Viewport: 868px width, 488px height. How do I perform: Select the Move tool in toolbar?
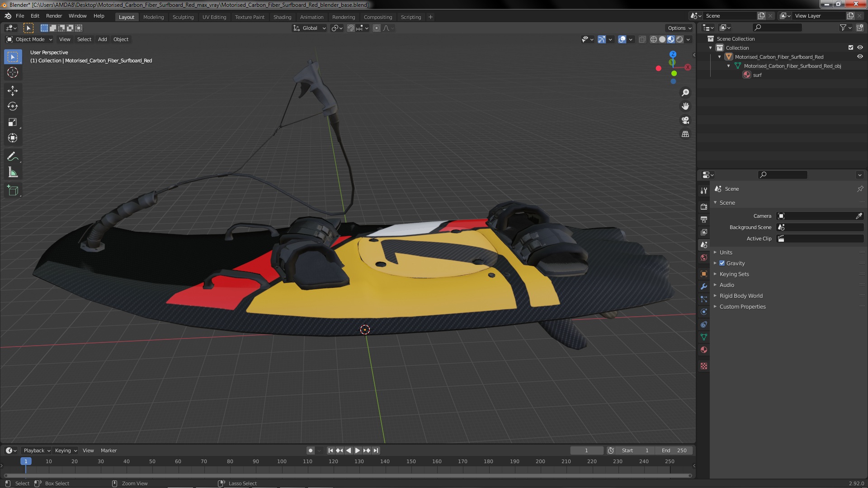[13, 91]
